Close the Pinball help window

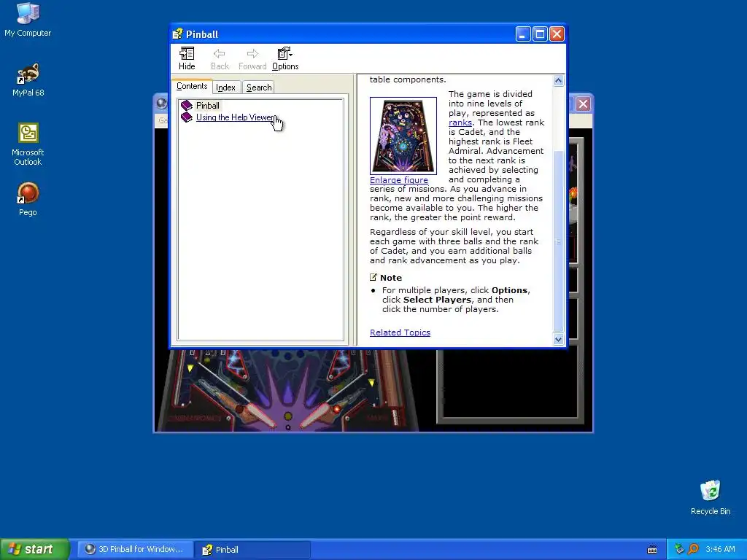557,34
